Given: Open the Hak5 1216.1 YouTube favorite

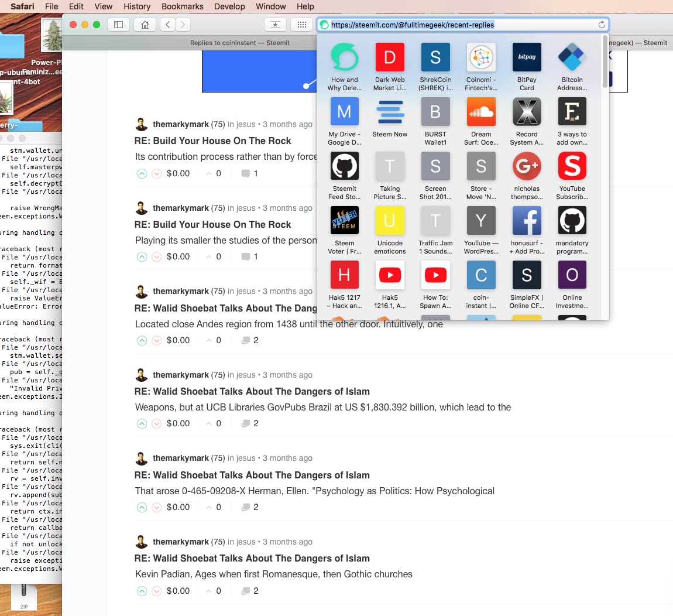Looking at the screenshot, I should click(390, 285).
